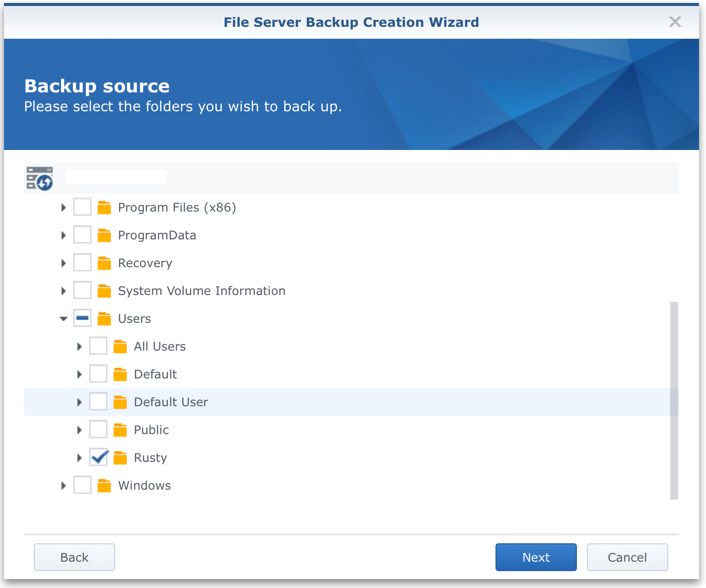Click the All Users folder icon
The height and width of the screenshot is (588, 706).
tap(120, 346)
